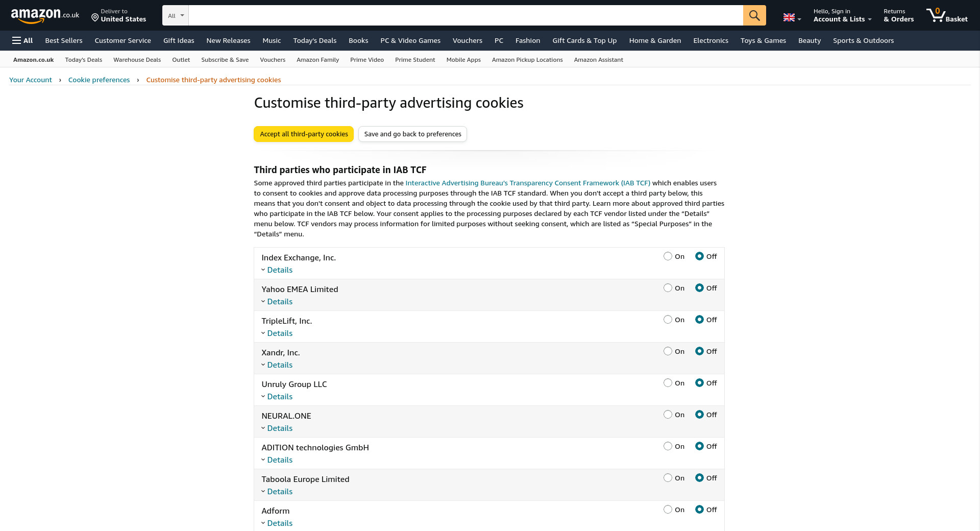The width and height of the screenshot is (980, 531).
Task: Go to Today's Deals in navigation bar
Action: pos(314,40)
